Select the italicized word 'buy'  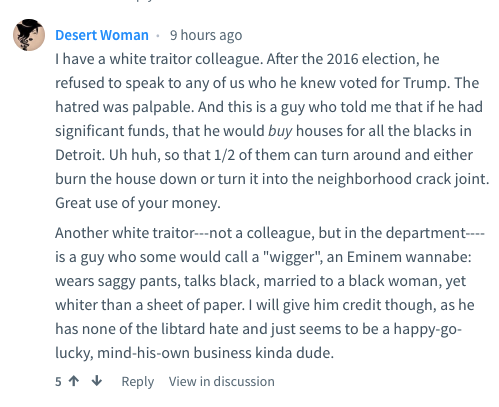[280, 131]
